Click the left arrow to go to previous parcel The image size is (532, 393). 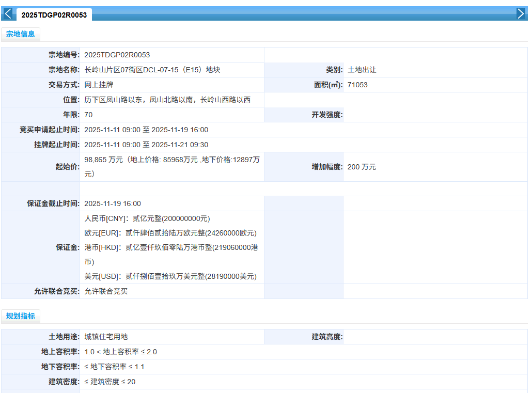pos(8,14)
